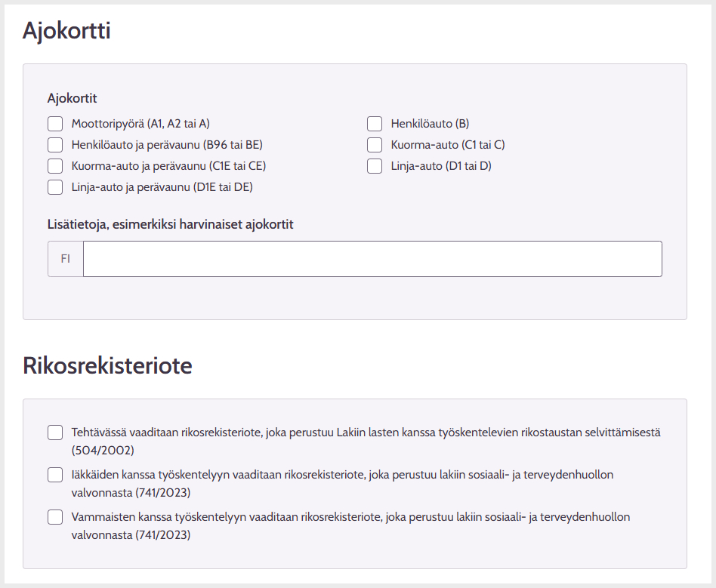
Task: Check the Linja-auto (D1 tai D) option
Action: tap(375, 166)
